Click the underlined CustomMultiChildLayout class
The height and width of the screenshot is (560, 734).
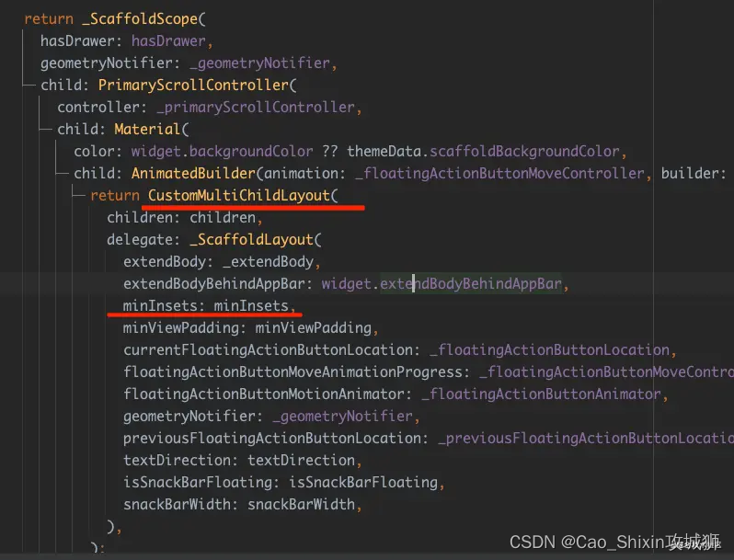[x=243, y=196]
